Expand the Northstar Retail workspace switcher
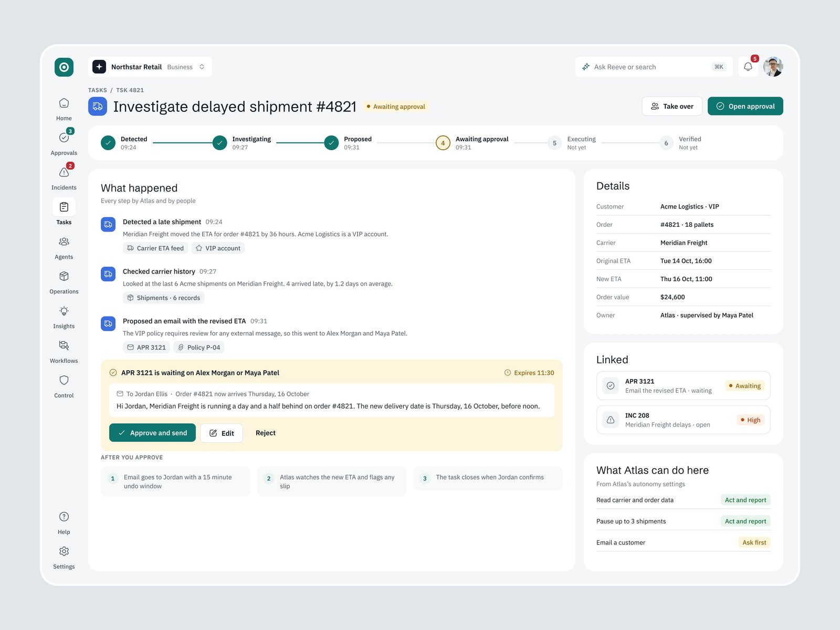 [150, 67]
